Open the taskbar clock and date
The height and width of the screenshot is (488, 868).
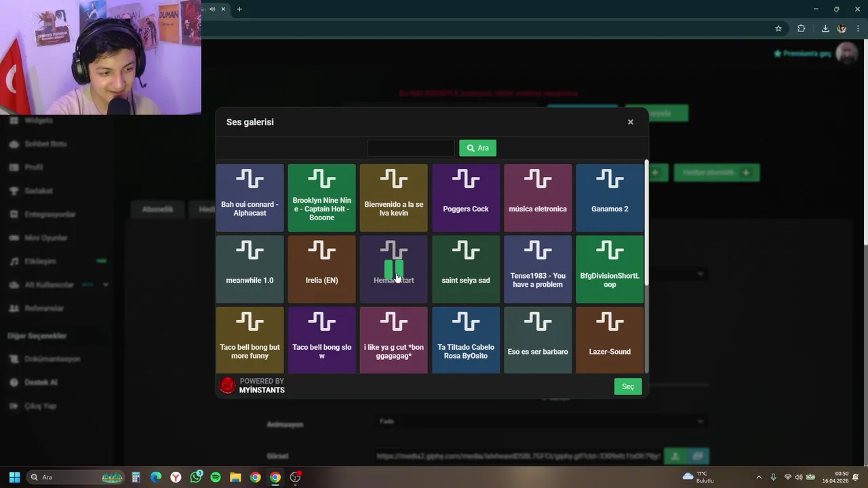click(x=835, y=477)
